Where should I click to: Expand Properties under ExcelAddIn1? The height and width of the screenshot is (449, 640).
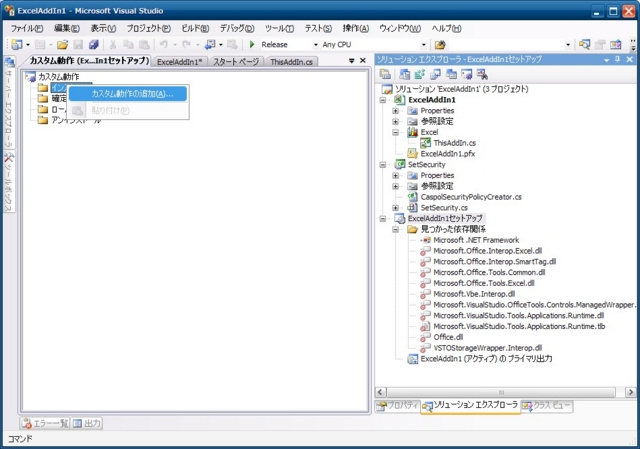click(396, 111)
